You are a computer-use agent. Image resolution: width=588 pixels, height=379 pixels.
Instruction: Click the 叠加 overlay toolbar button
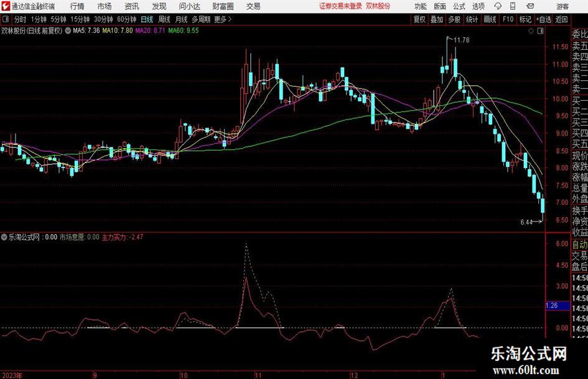click(x=437, y=19)
